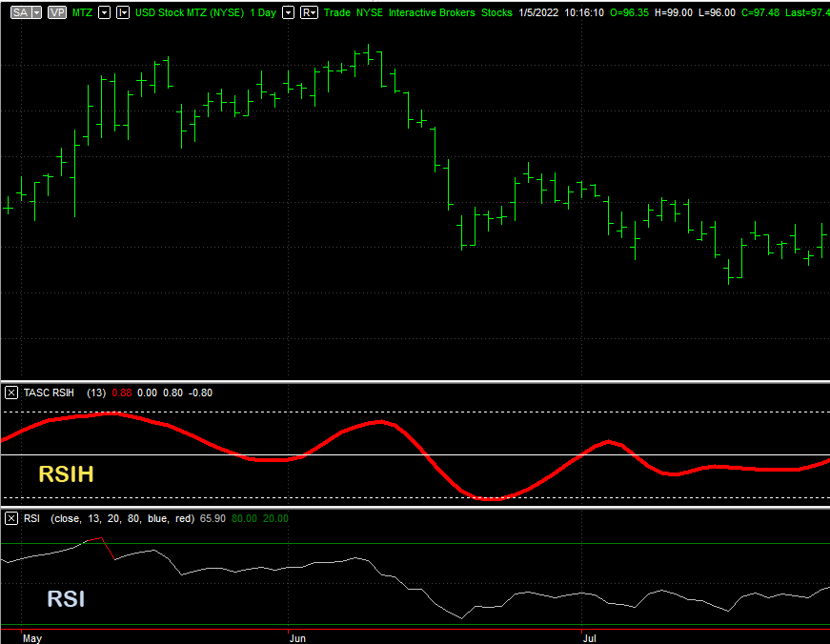Close the TASC RSIH indicator panel
Screen dimensions: 830x644
click(x=11, y=392)
